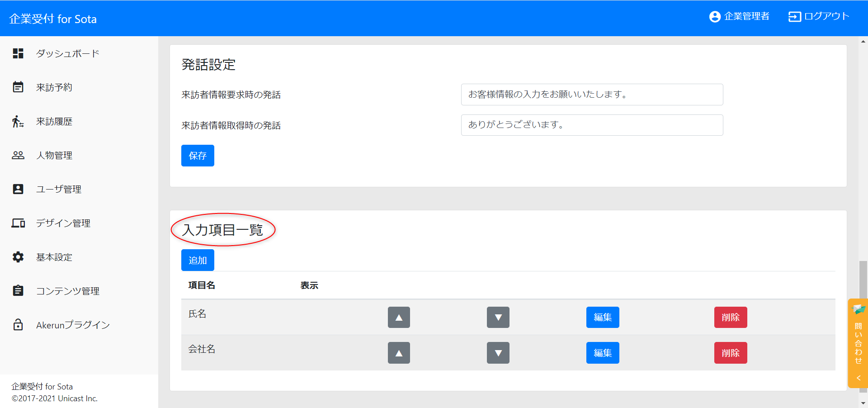This screenshot has height=408, width=868.
Task: Click the inquiry widget paper plane icon
Action: point(858,310)
